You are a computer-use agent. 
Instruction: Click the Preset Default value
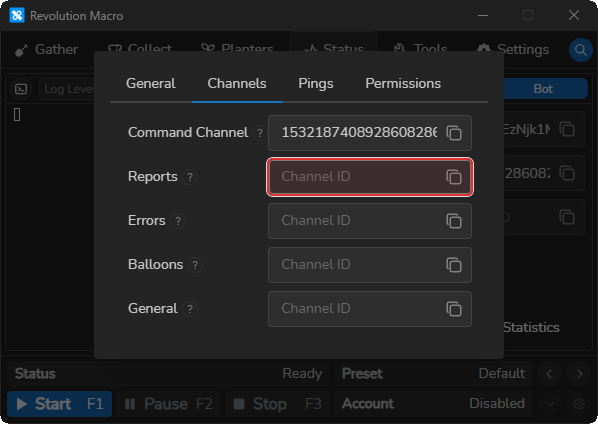click(x=502, y=373)
